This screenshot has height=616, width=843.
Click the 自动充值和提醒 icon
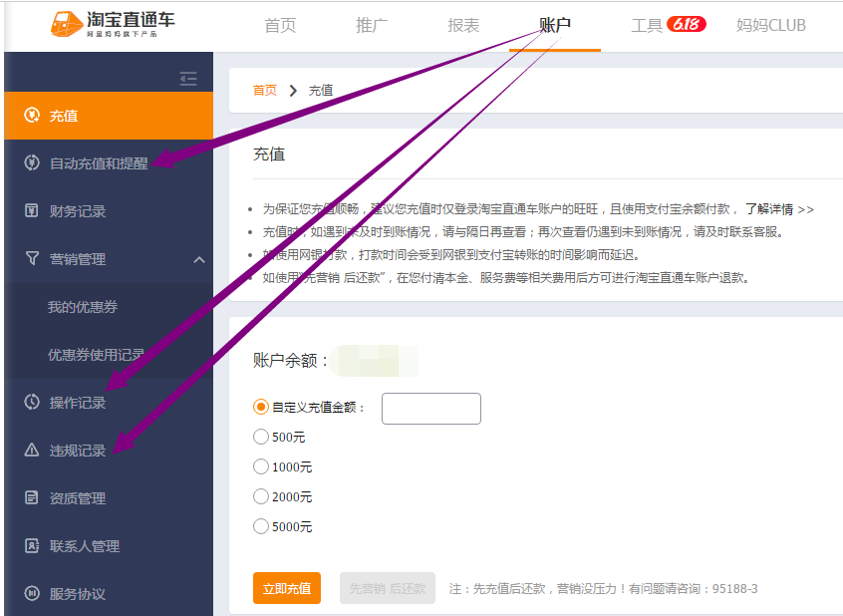tap(32, 162)
